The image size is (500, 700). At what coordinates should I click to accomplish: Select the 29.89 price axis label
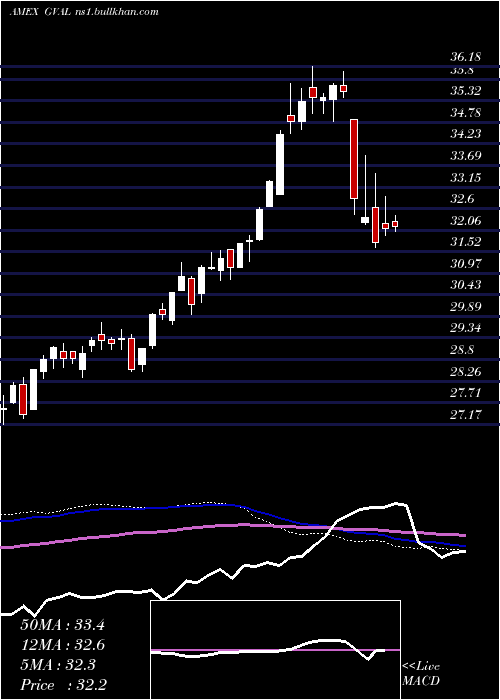click(x=466, y=307)
